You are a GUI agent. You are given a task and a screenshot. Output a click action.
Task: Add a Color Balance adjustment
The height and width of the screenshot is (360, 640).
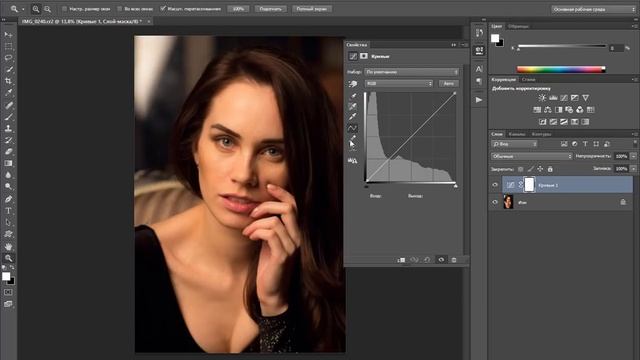tap(548, 110)
